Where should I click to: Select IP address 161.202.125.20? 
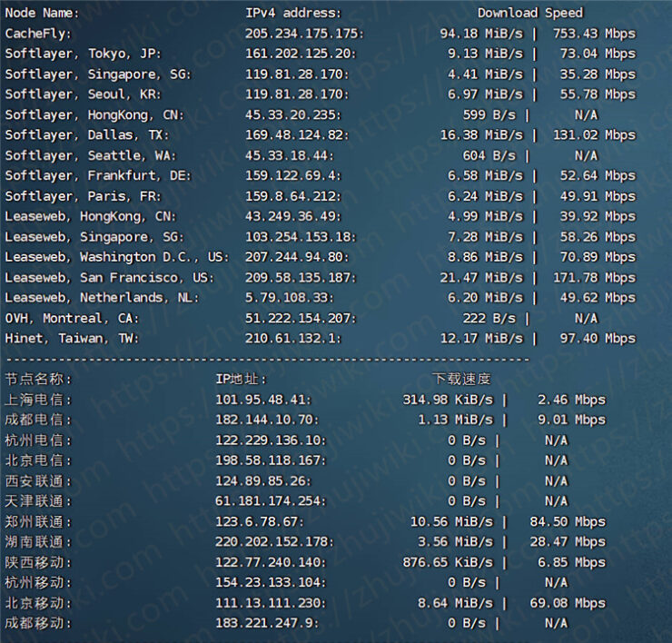point(301,54)
